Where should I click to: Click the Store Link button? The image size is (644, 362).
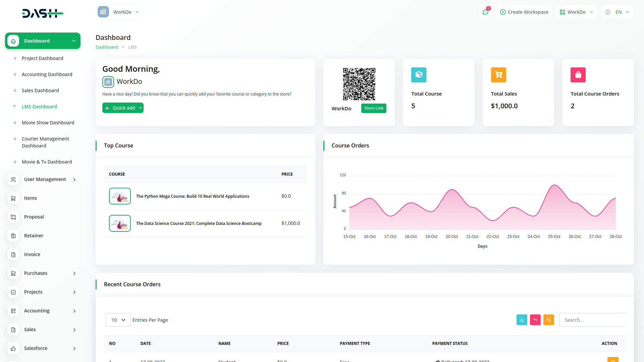pos(374,108)
